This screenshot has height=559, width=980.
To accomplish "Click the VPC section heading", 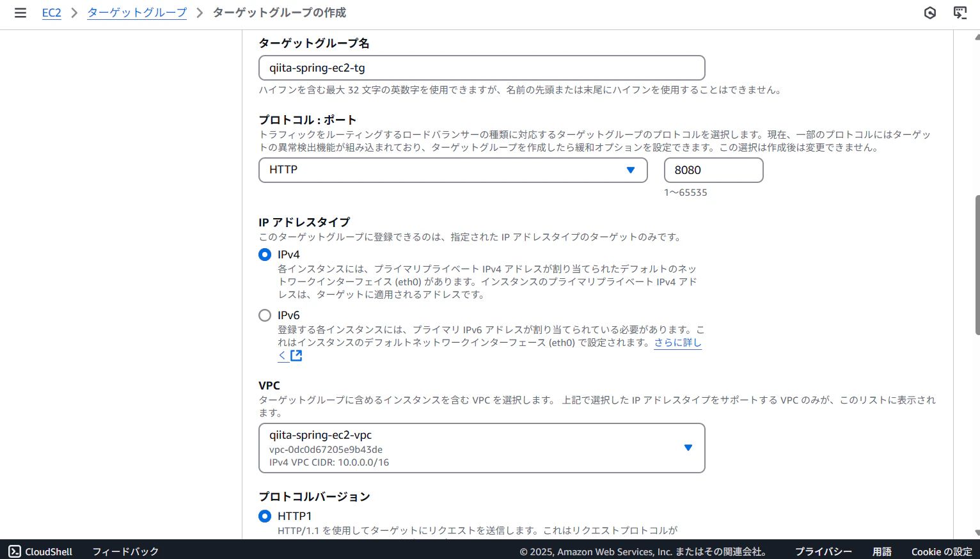I will coord(269,386).
